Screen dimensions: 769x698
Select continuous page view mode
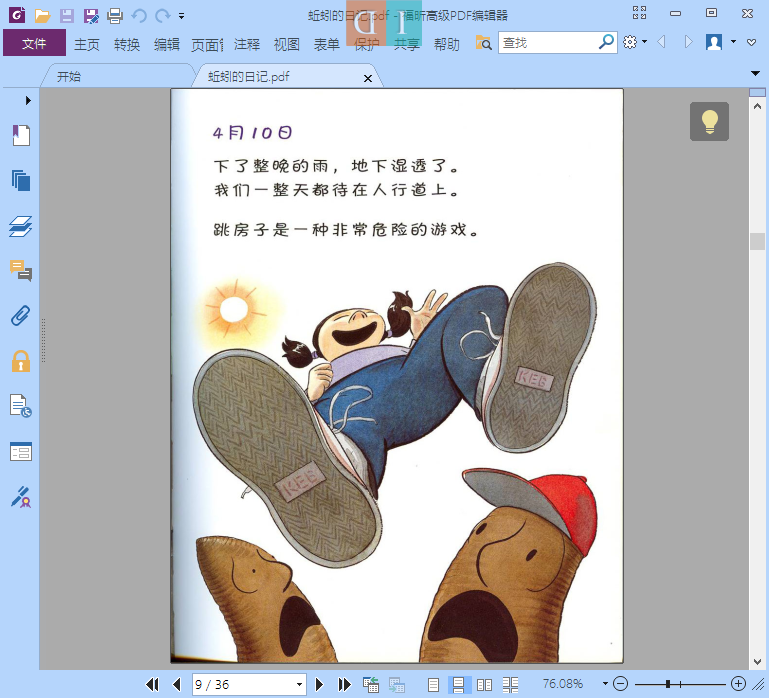pyautogui.click(x=459, y=684)
